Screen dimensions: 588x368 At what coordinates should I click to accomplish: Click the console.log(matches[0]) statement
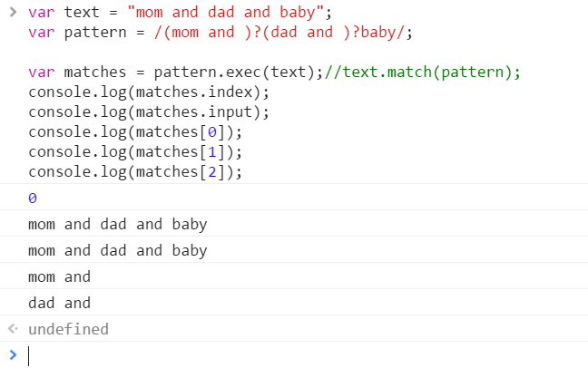(x=136, y=132)
